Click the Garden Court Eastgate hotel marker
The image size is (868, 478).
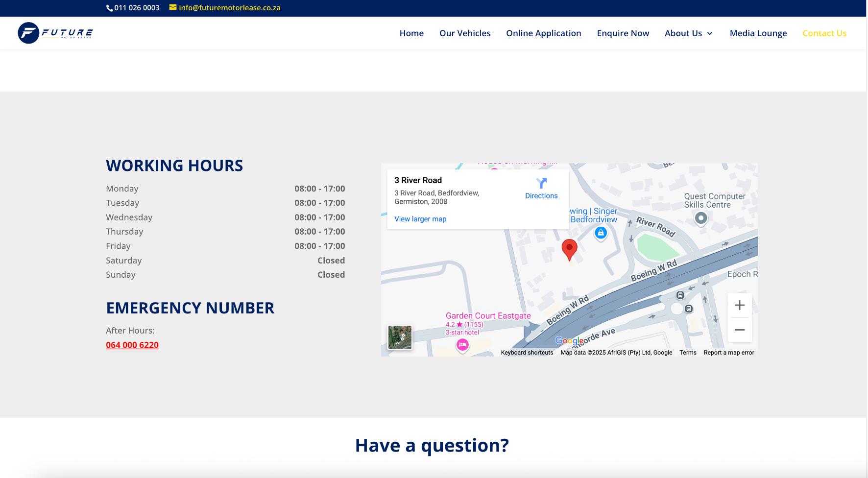click(462, 345)
